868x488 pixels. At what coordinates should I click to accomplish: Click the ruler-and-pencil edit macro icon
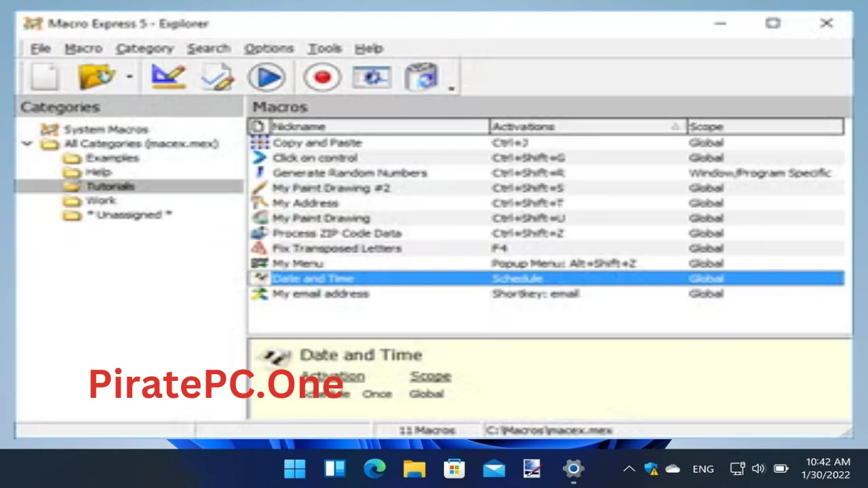coord(168,77)
